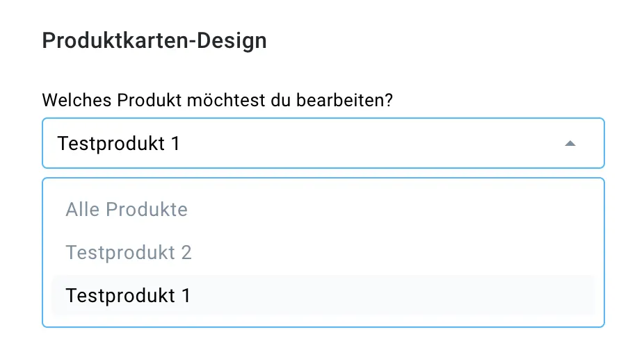Switch editing to the second test product
644x357 pixels.
click(323, 252)
